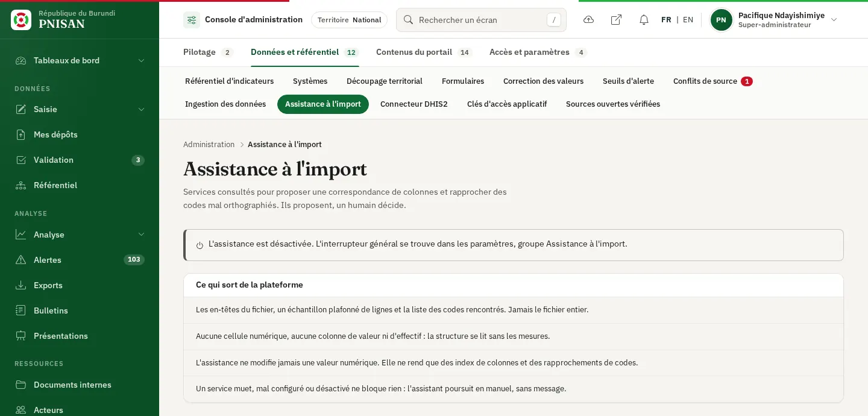Click the Administration breadcrumb link
Screen dimensions: 868x416
[209, 145]
